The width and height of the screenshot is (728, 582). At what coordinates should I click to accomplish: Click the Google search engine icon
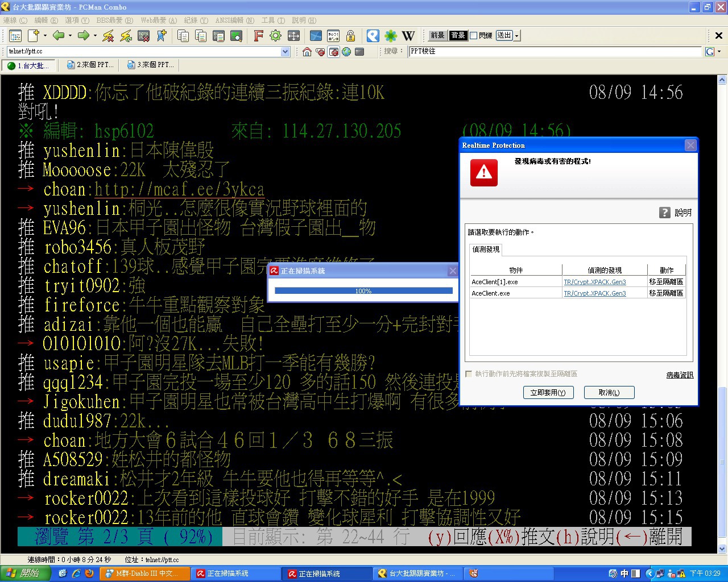pyautogui.click(x=710, y=52)
